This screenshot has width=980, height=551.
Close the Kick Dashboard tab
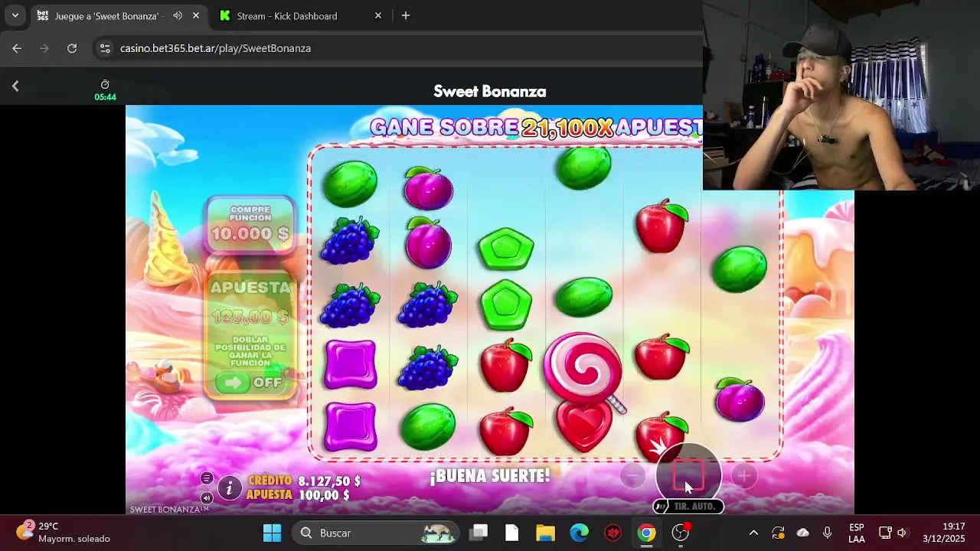378,15
